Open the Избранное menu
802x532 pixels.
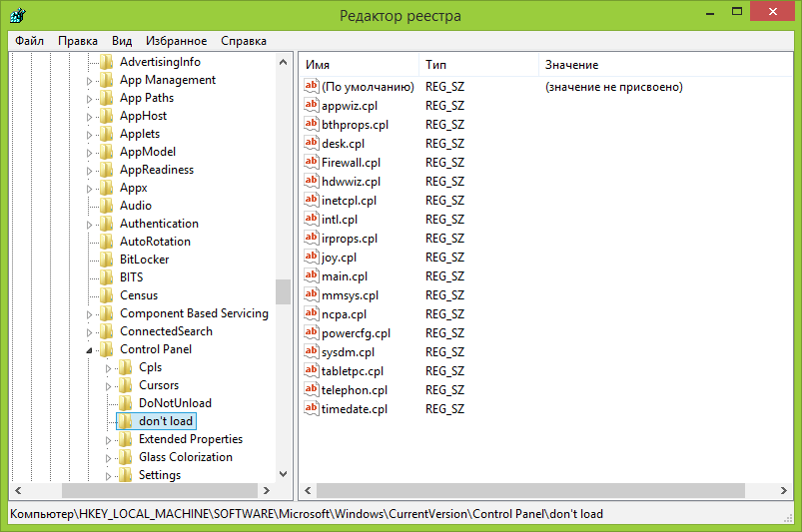pos(176,41)
